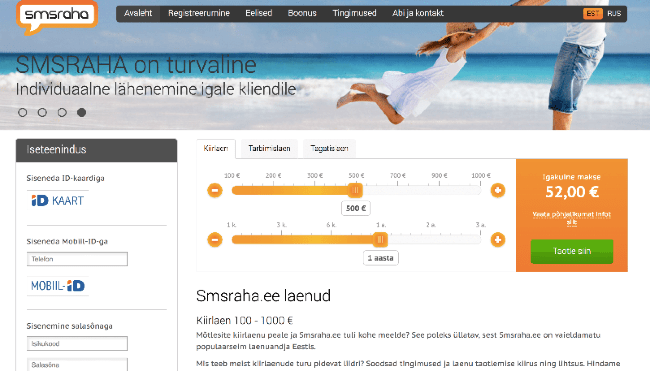Click the Telefon input field
Image resolution: width=650 pixels, height=371 pixels.
pyautogui.click(x=77, y=259)
